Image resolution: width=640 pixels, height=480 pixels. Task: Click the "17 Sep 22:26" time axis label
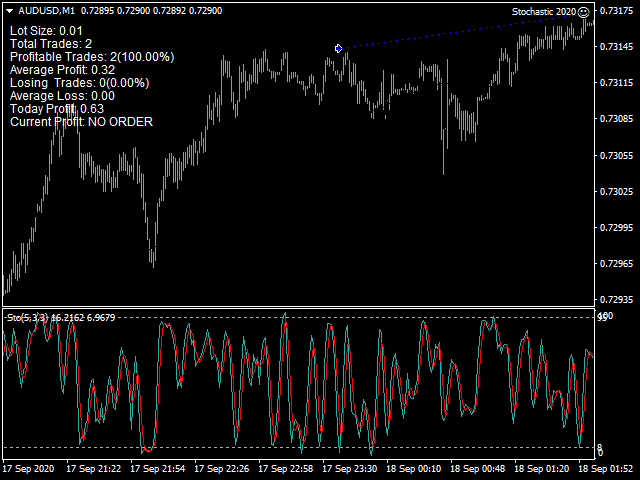222,469
